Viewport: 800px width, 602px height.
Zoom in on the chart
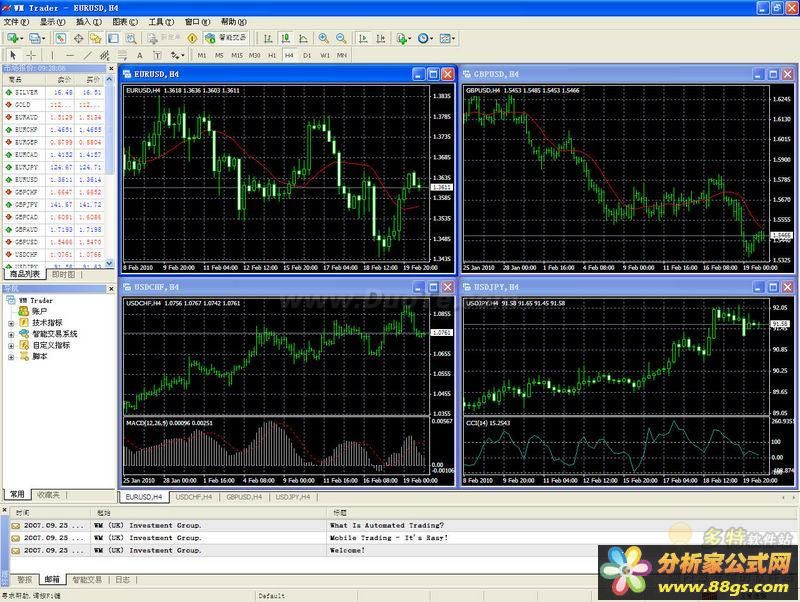click(x=323, y=38)
